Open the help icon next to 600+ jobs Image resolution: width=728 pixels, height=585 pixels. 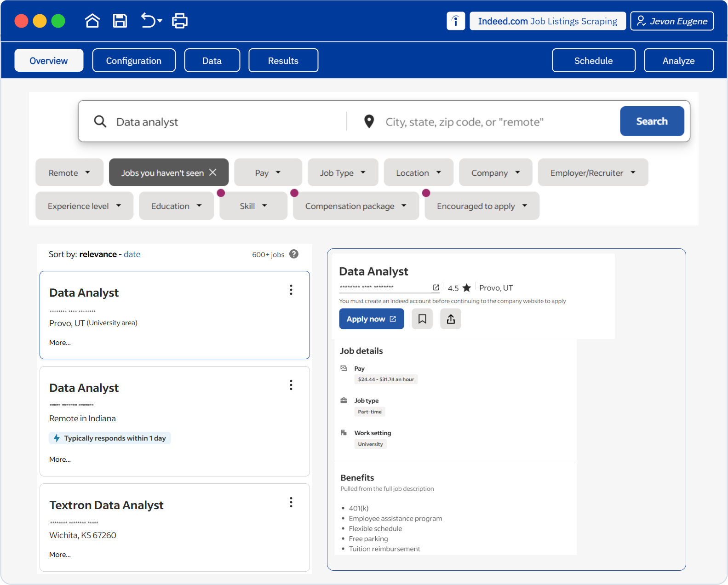pos(294,254)
